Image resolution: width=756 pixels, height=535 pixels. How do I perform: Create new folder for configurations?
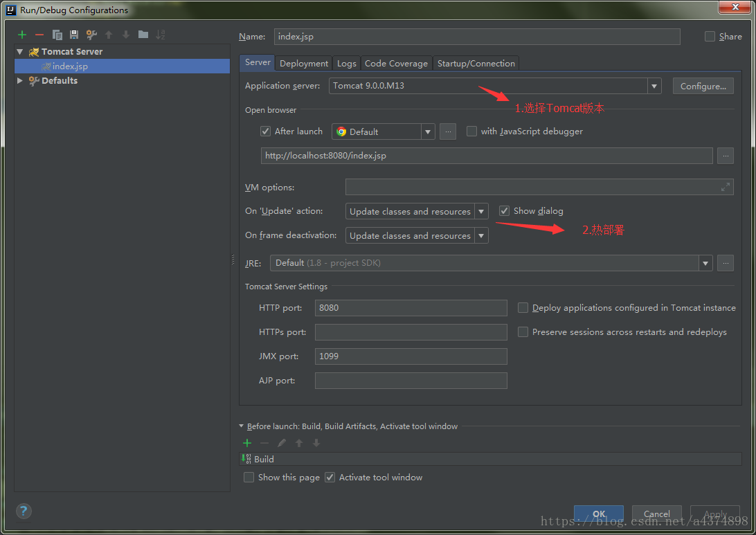point(143,34)
